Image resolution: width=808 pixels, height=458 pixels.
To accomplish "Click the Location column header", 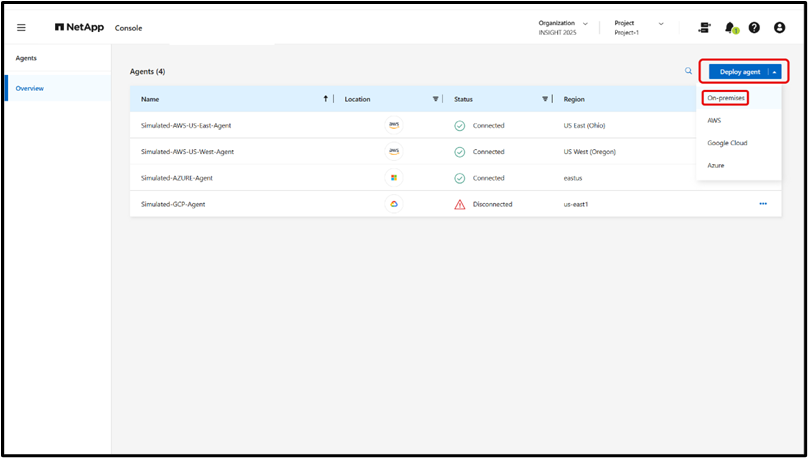I will 358,99.
